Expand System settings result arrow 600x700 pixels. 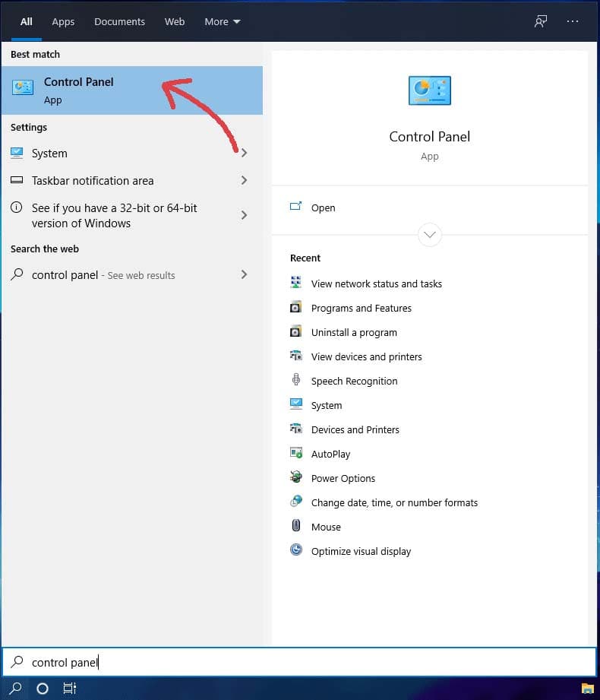[244, 153]
